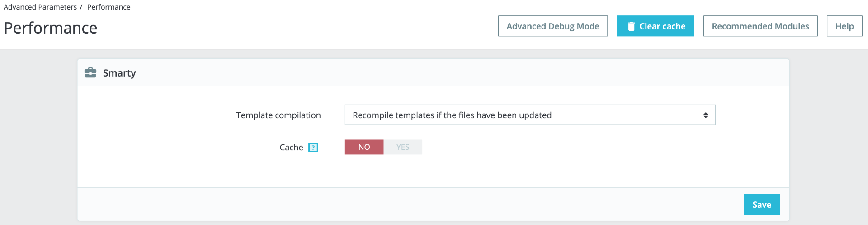Click the Smarty panel heading
868x225 pixels.
(119, 73)
